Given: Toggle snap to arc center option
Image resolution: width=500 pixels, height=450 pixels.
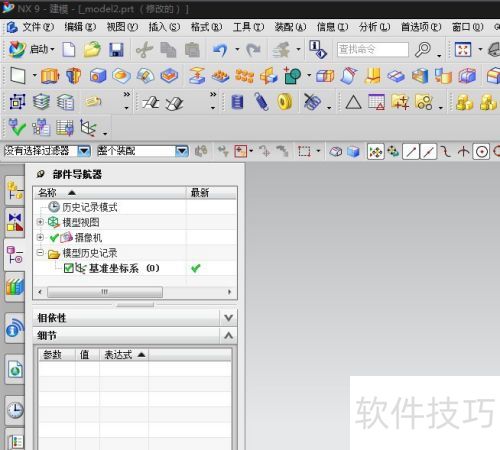Looking at the screenshot, I should (481, 152).
